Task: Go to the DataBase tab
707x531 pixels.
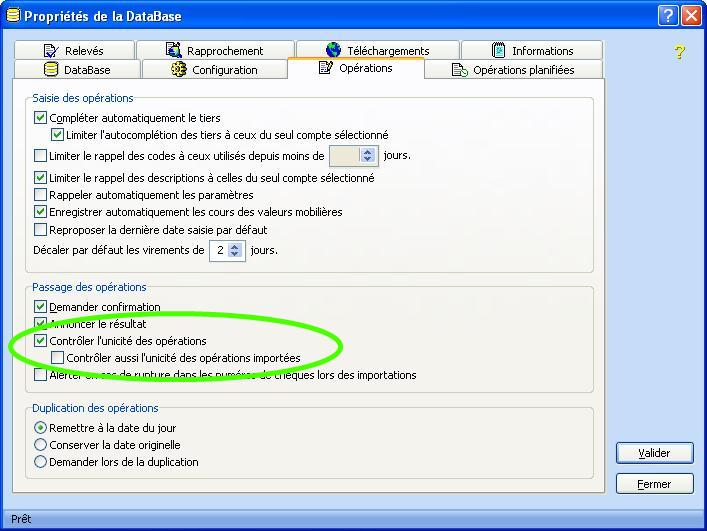Action: [x=77, y=70]
